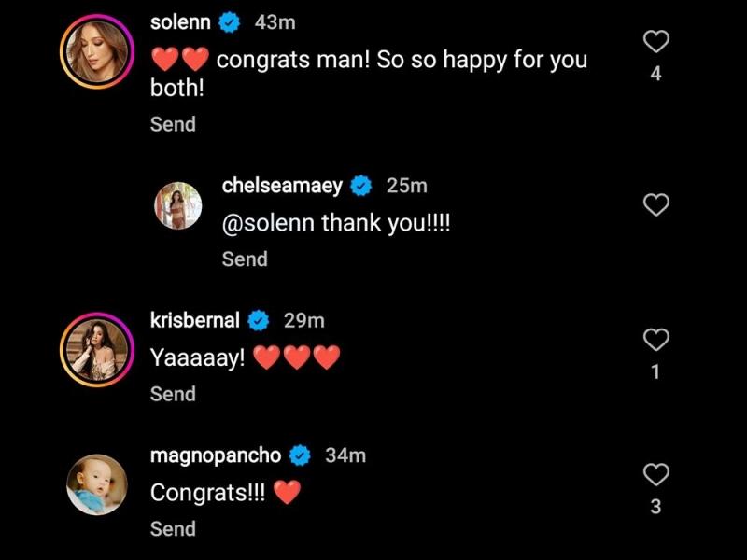View magnopancho's baby avatar

(x=97, y=483)
